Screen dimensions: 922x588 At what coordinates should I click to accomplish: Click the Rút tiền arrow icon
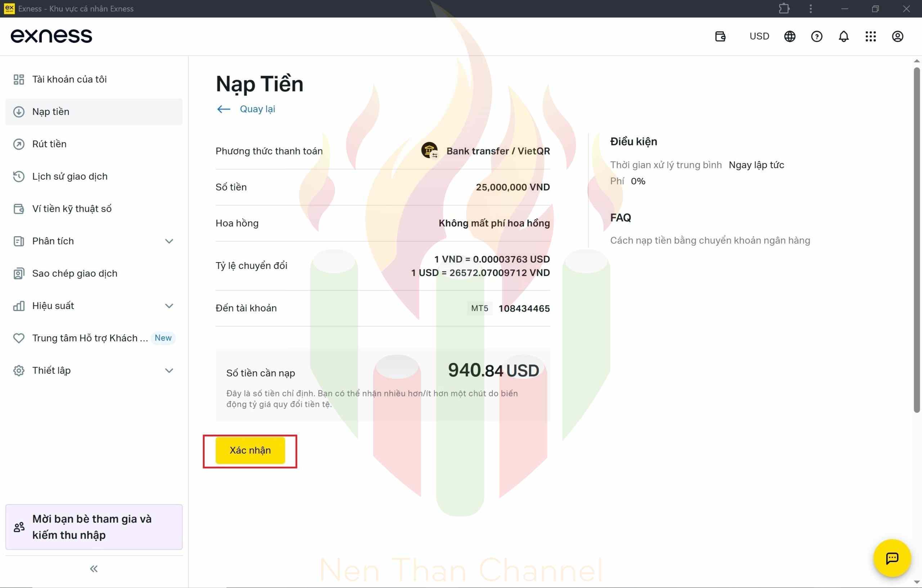19,144
